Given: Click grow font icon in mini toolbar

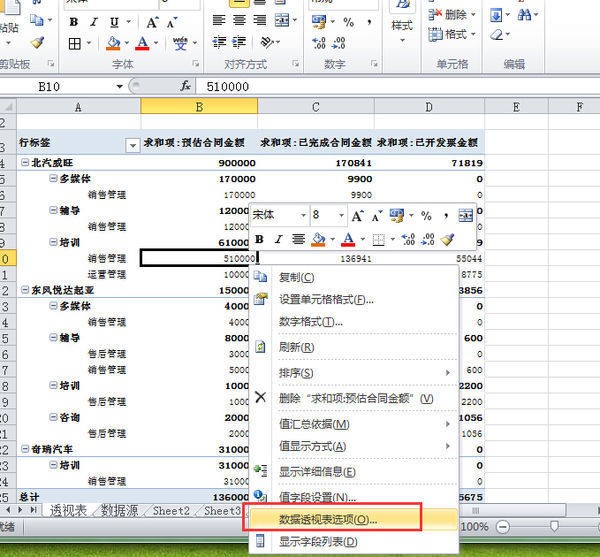Looking at the screenshot, I should coord(357,215).
